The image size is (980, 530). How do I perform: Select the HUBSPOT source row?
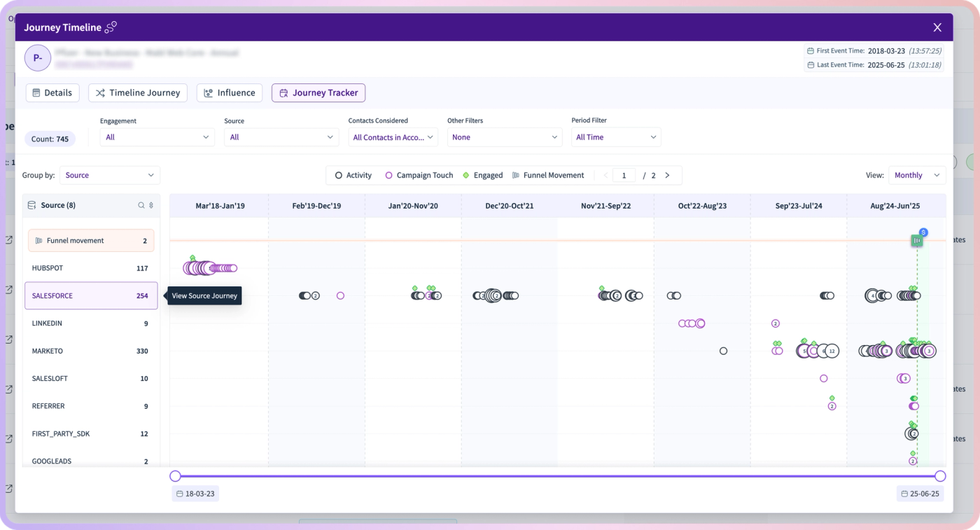click(x=91, y=268)
